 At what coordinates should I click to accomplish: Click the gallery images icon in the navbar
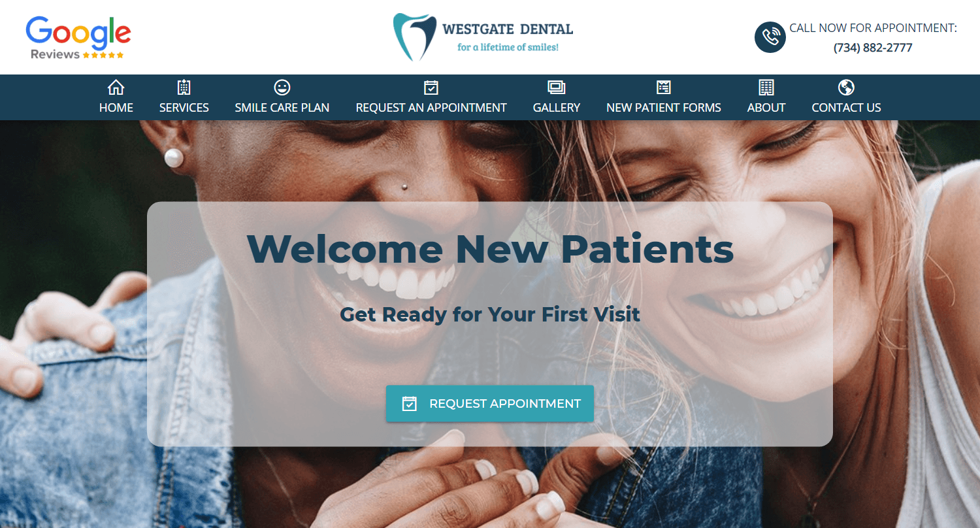[x=557, y=88]
